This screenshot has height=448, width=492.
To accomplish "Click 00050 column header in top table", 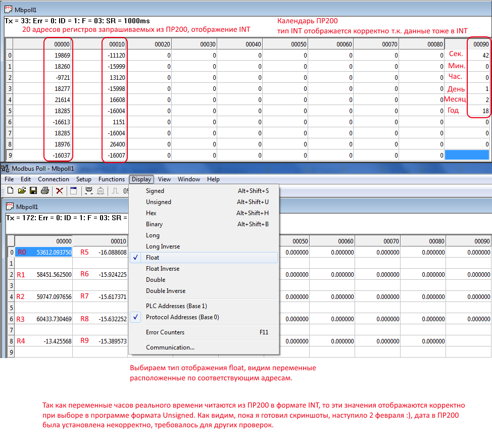I will point(285,44).
